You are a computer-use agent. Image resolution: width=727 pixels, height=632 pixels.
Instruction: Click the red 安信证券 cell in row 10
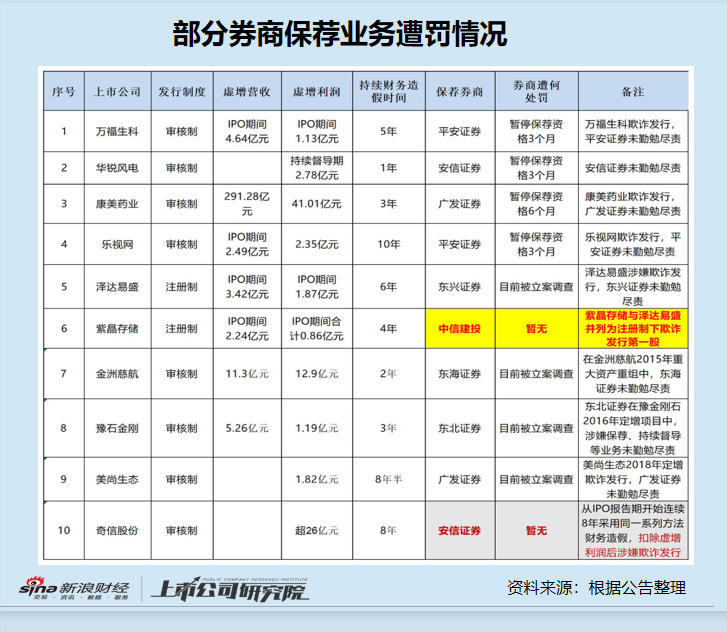460,530
